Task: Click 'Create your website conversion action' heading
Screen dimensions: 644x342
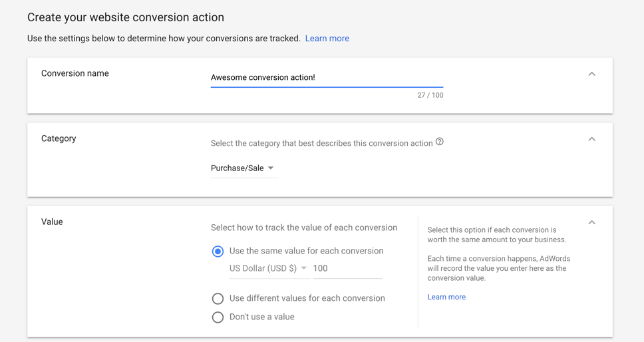Action: 126,18
